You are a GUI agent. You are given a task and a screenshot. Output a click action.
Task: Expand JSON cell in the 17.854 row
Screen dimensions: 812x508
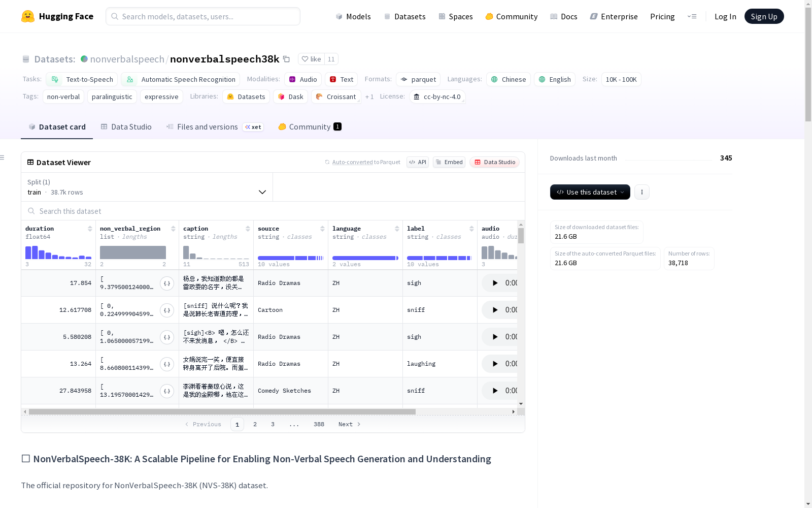click(167, 283)
